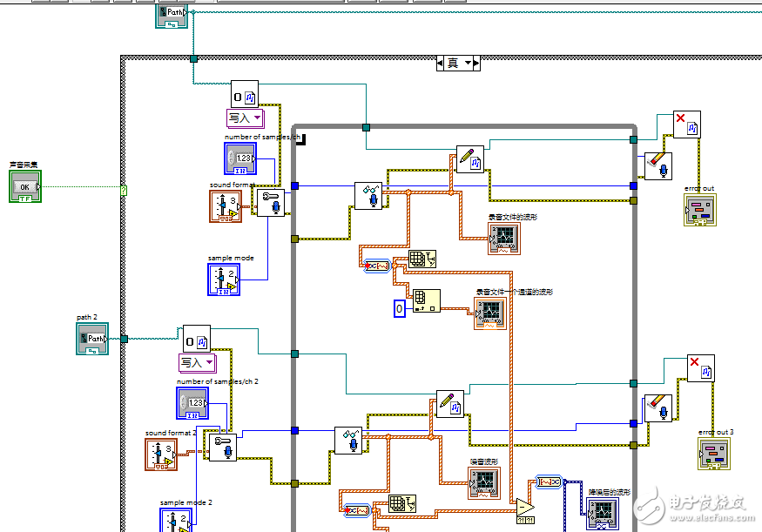762x532 pixels.
Task: Select lower Get Waveform Components node
Action: click(357, 510)
